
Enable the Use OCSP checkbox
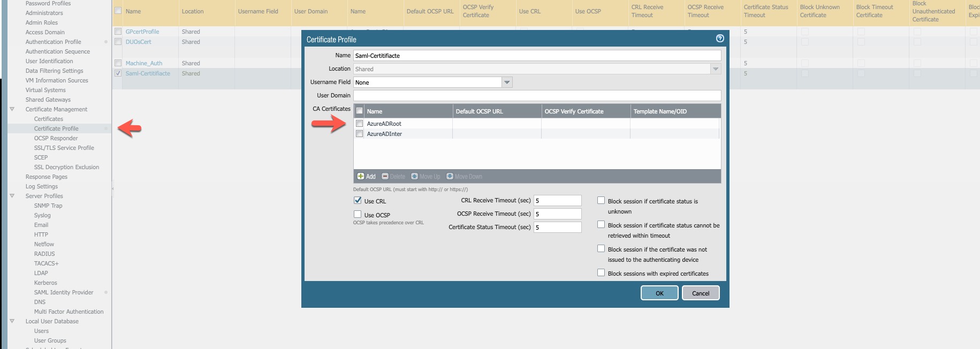tap(358, 214)
